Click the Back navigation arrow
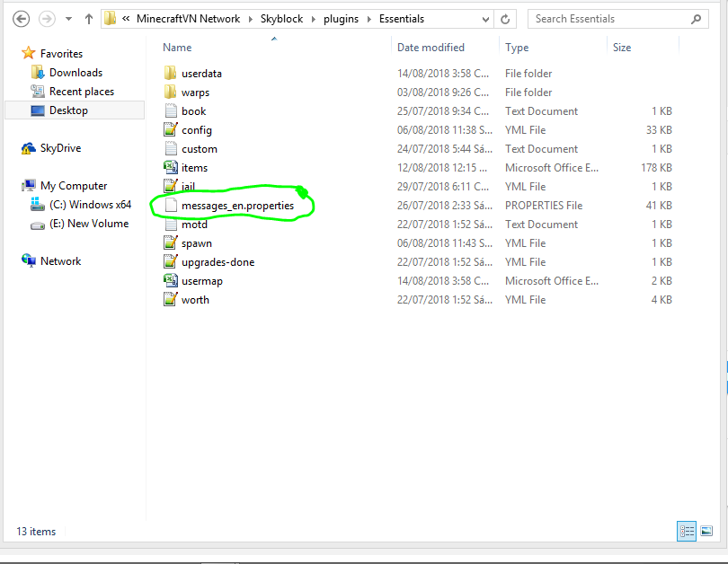This screenshot has height=564, width=728. [21, 19]
